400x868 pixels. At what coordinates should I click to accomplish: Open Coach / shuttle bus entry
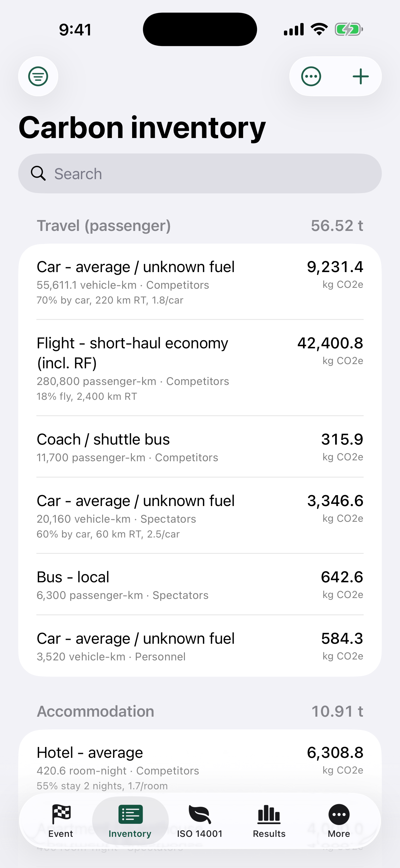click(x=200, y=446)
